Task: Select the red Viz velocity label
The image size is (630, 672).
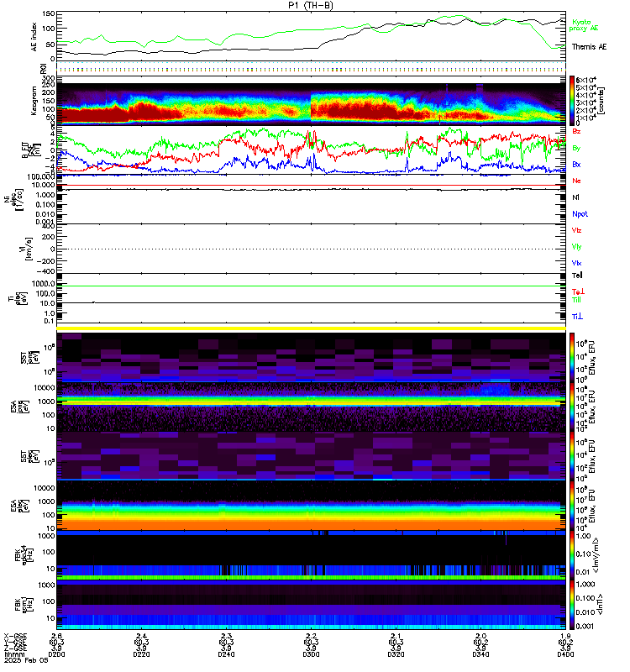Action: coord(576,230)
